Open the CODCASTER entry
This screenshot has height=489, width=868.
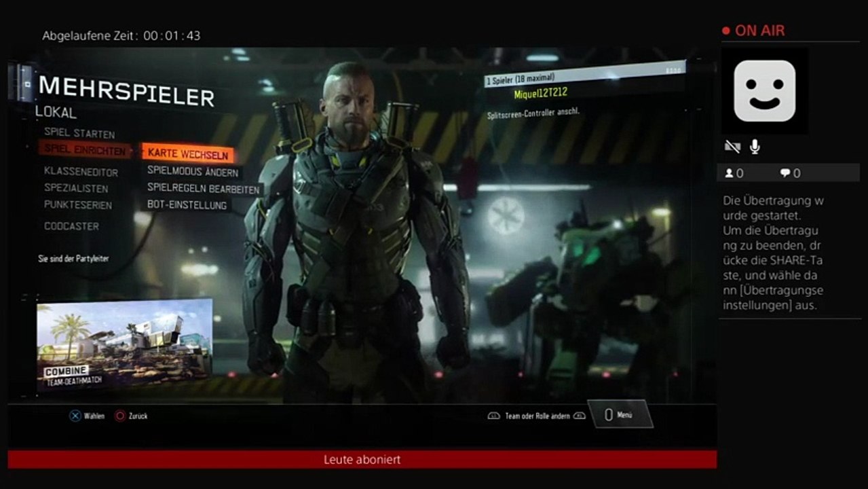(71, 226)
